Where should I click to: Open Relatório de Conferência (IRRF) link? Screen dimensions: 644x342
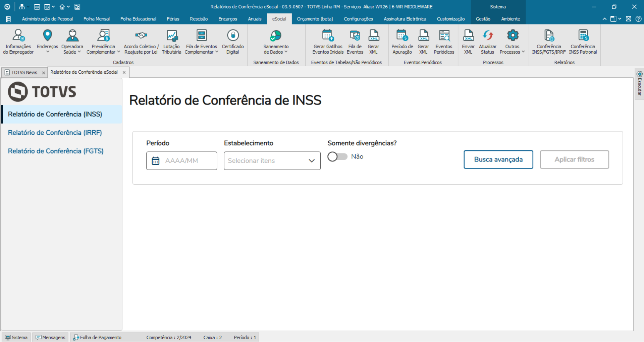(55, 133)
